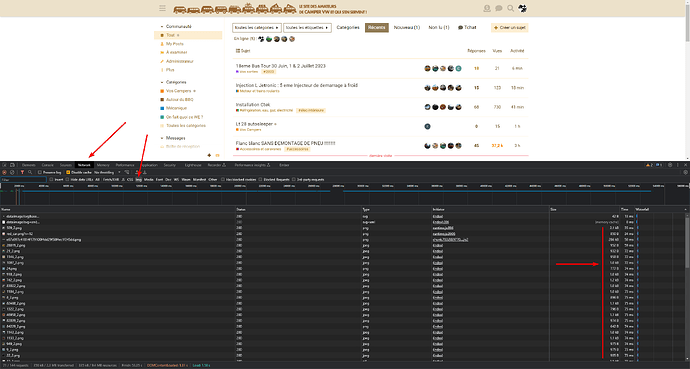Click the pencil icon below the forum sidebar

209,155
